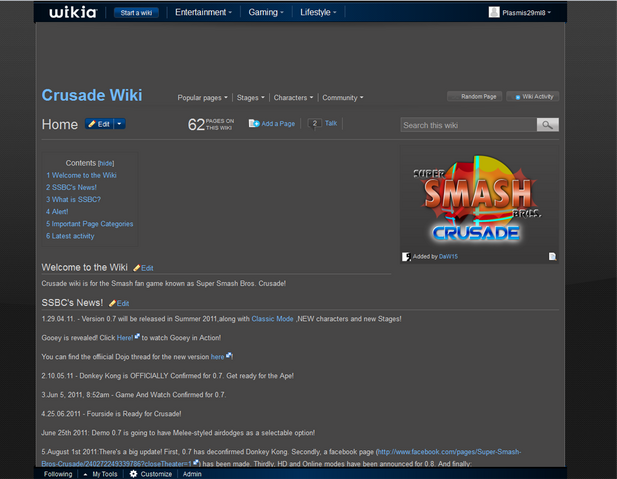Click the image details page icon
Image resolution: width=617 pixels, height=479 pixels.
552,257
